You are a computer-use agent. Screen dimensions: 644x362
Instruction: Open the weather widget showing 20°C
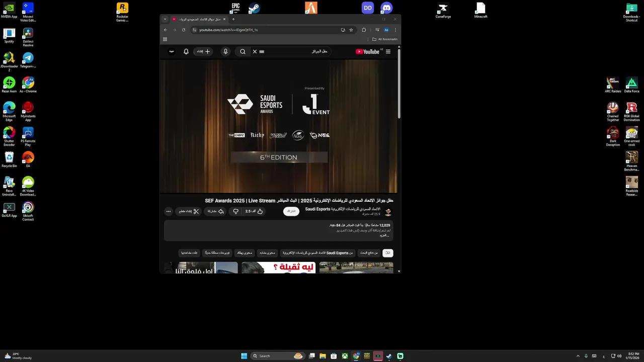(x=18, y=356)
